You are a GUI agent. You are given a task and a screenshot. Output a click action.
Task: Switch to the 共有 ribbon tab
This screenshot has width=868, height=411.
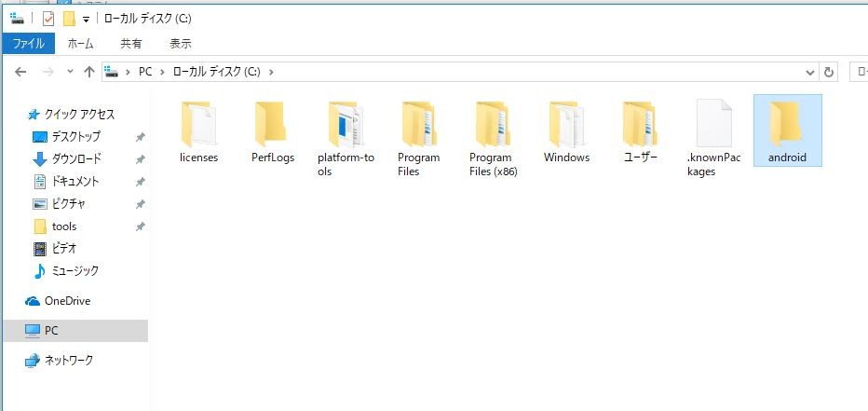pyautogui.click(x=131, y=44)
